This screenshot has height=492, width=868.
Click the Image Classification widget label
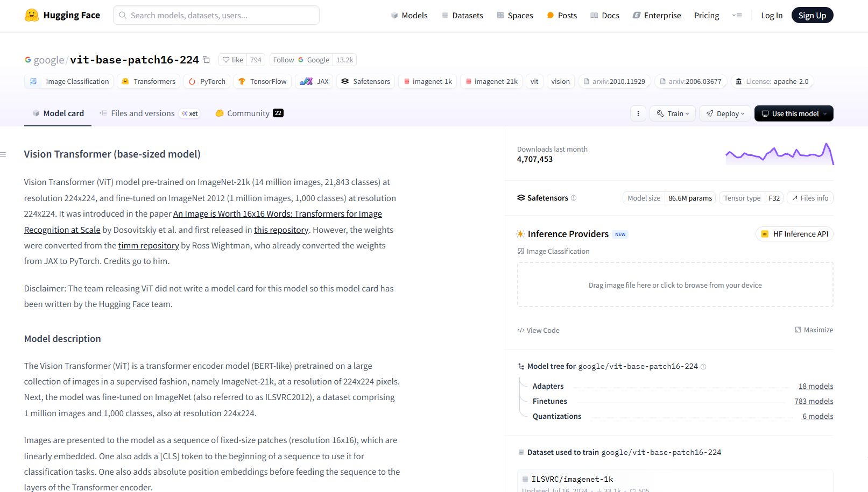coord(553,251)
